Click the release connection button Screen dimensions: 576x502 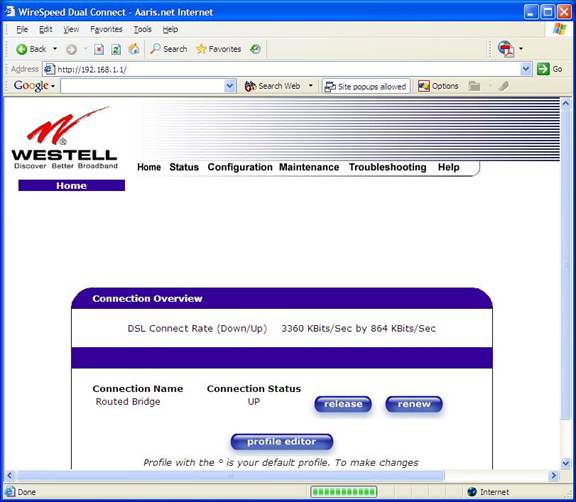(343, 404)
